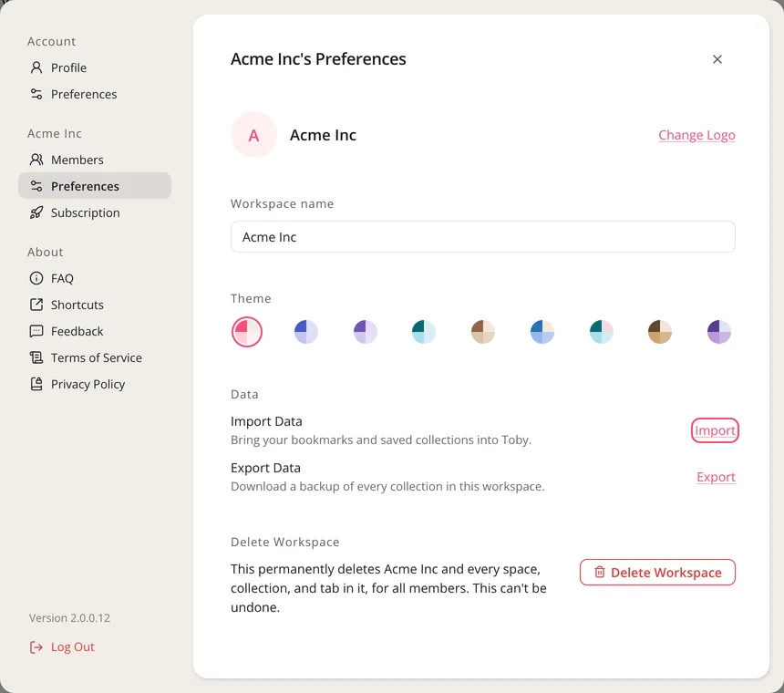This screenshot has height=693, width=784.
Task: Select the purple and lilac theme swatch
Action: pyautogui.click(x=365, y=332)
